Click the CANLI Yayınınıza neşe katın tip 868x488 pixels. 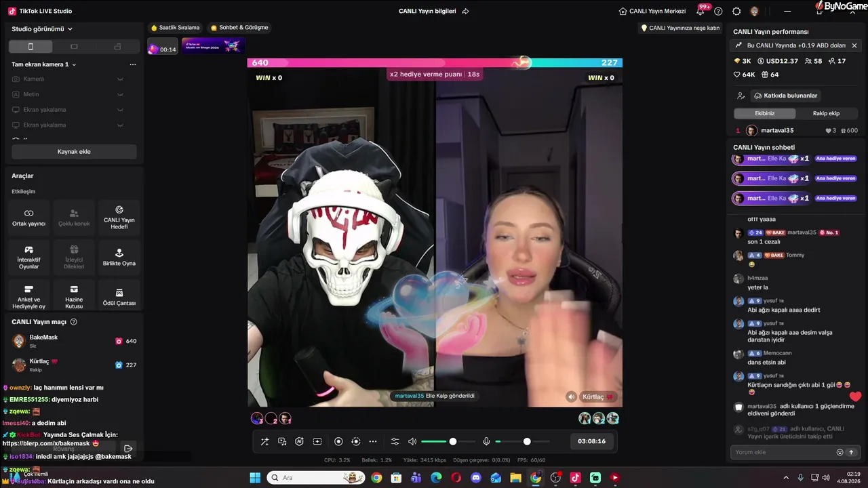680,28
